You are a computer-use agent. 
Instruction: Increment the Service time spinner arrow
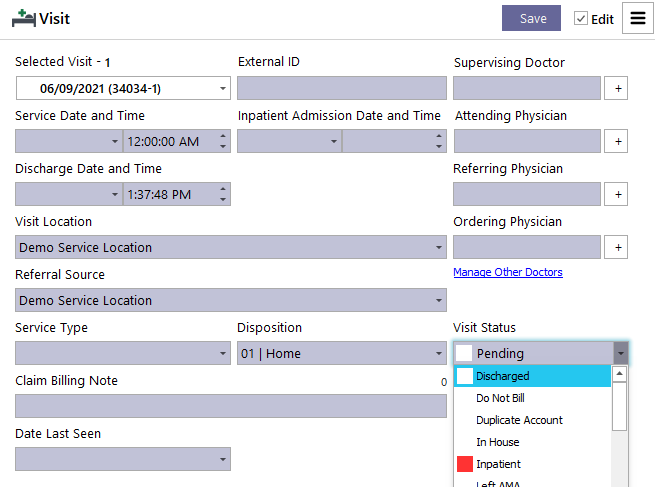tap(223, 137)
